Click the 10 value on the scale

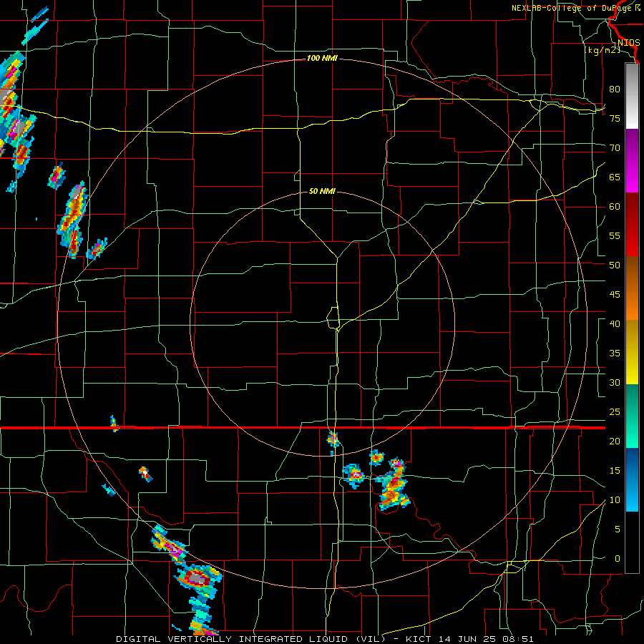coord(615,500)
